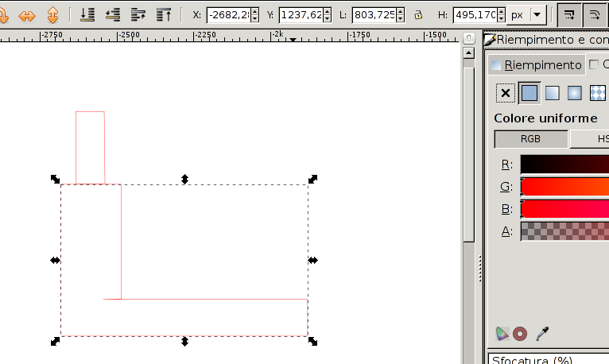Click the R red channel slider
The width and height of the screenshot is (609, 364).
[564, 165]
